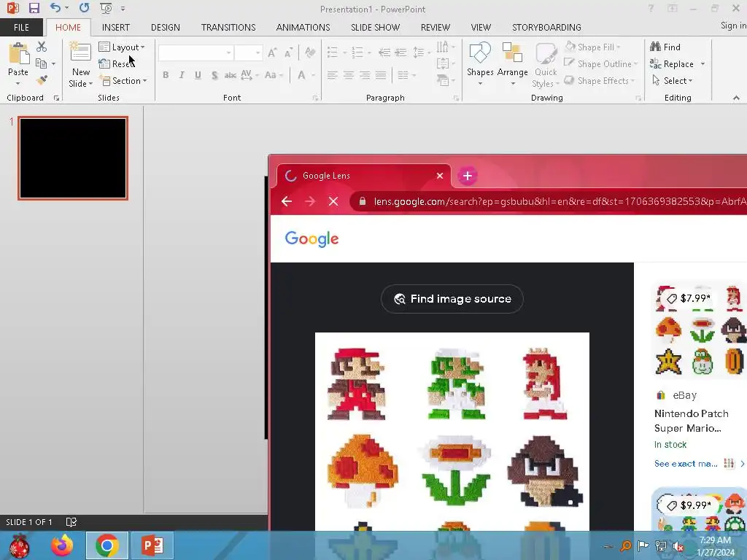This screenshot has height=560, width=747.
Task: Toggle Bullets list button
Action: pyautogui.click(x=333, y=52)
